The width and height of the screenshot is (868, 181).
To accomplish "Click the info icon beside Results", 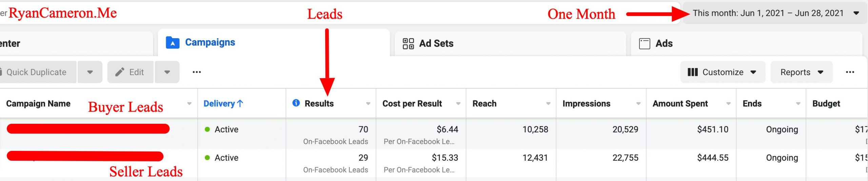I will [296, 103].
